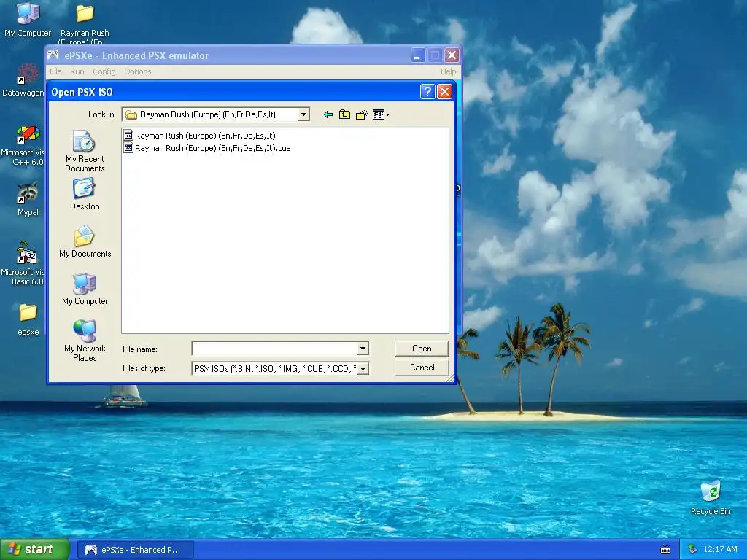Viewport: 747px width, 560px height.
Task: Click the keyboard icon in the taskbar
Action: pos(665,550)
